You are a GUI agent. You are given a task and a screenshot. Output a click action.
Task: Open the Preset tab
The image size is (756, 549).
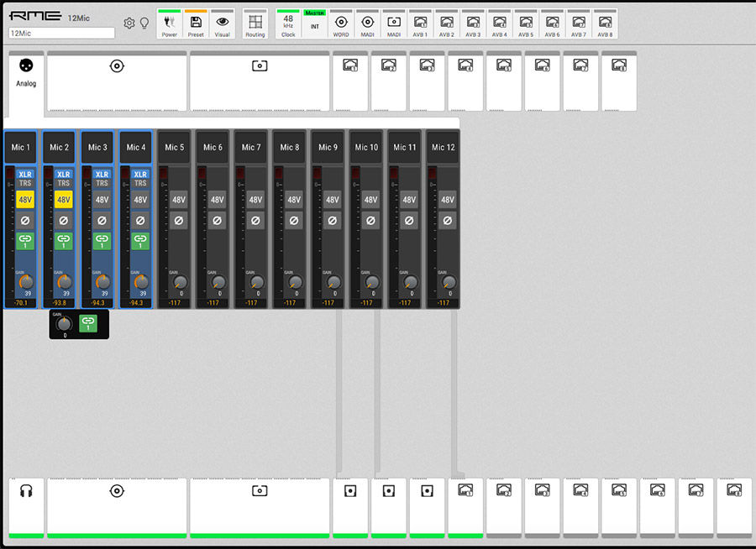196,24
